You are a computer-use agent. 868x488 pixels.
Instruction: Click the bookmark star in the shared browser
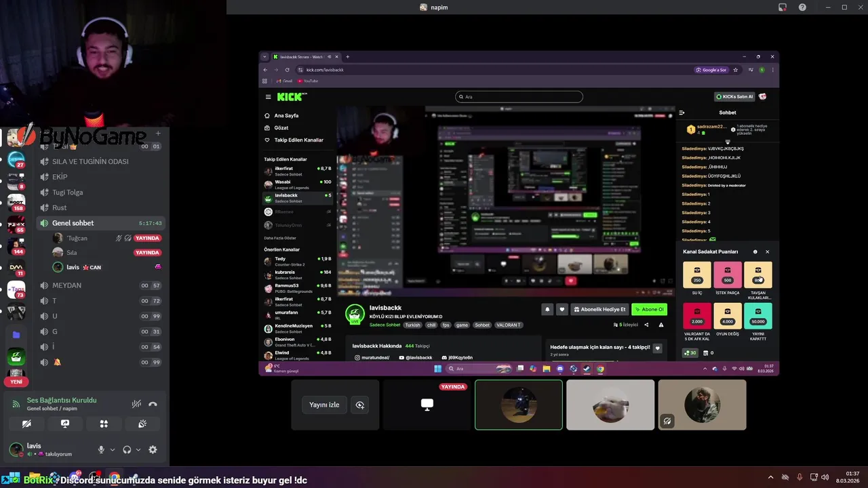[x=736, y=70]
